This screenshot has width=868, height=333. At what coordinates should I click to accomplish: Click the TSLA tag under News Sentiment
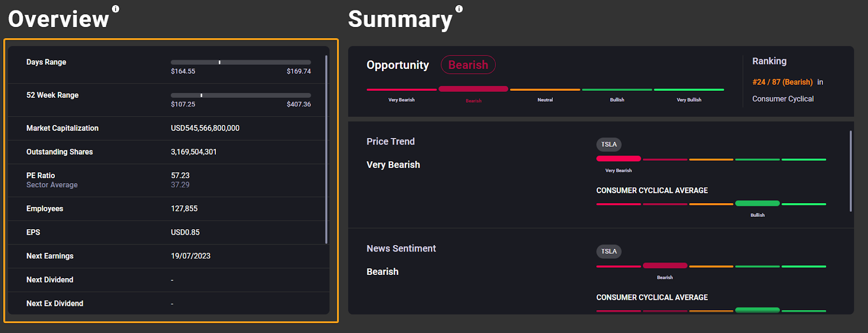coord(609,252)
